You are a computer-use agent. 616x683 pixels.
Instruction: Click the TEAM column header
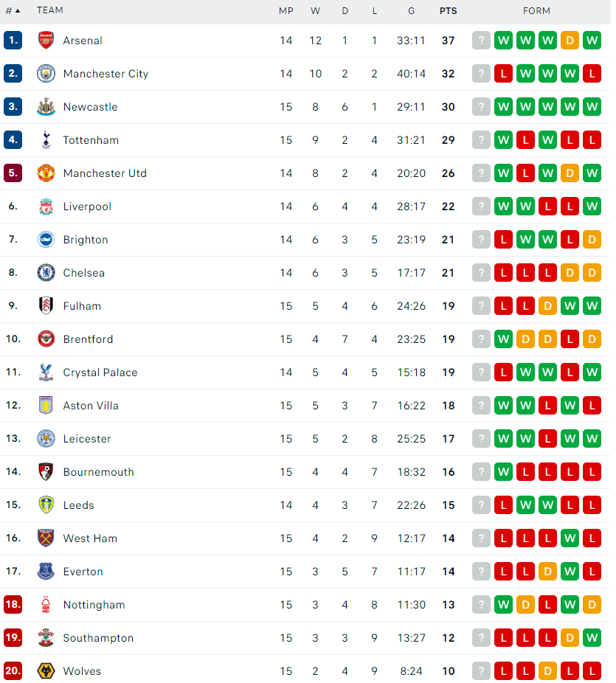[50, 10]
